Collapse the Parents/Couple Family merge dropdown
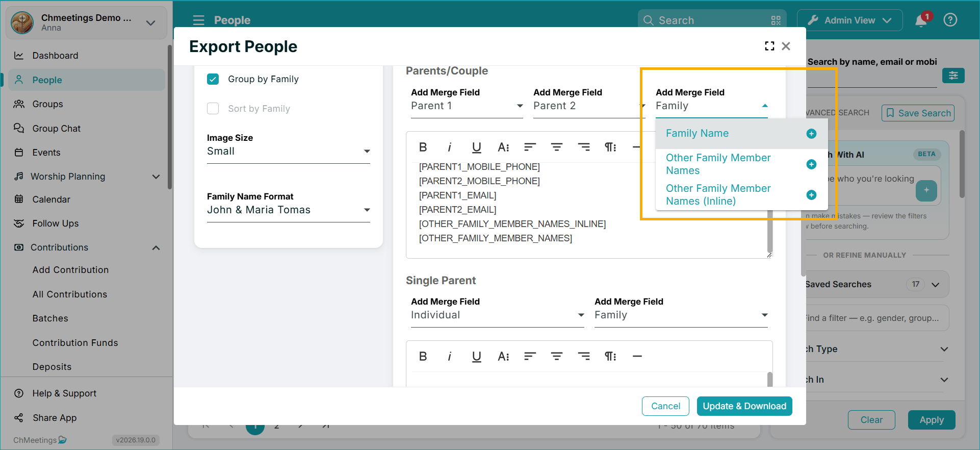Screen dimensions: 980x450 pyautogui.click(x=712, y=106)
